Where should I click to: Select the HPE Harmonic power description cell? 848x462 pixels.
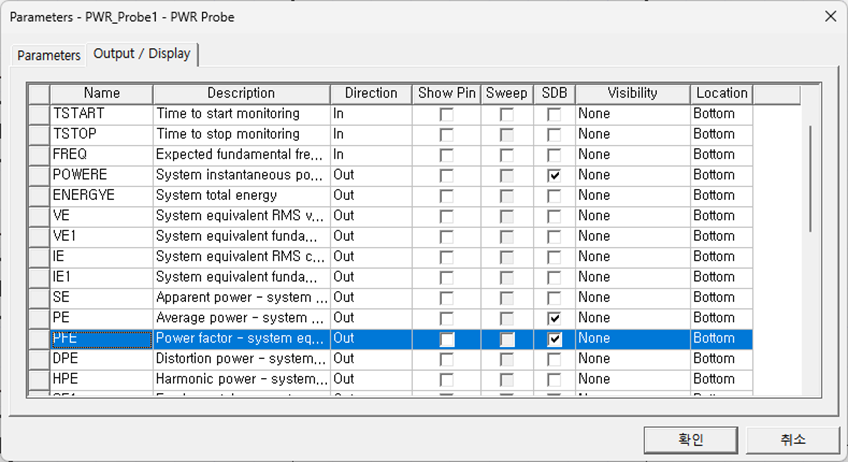point(240,379)
